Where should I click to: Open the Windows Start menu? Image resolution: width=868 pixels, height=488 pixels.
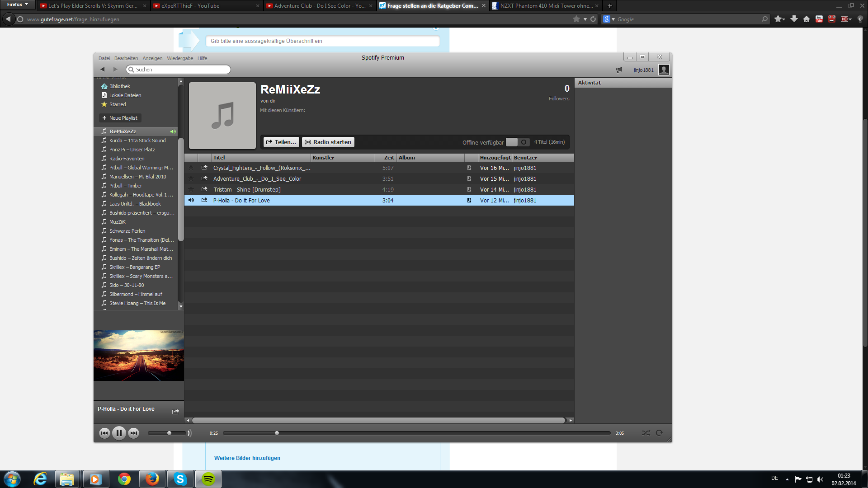click(12, 479)
